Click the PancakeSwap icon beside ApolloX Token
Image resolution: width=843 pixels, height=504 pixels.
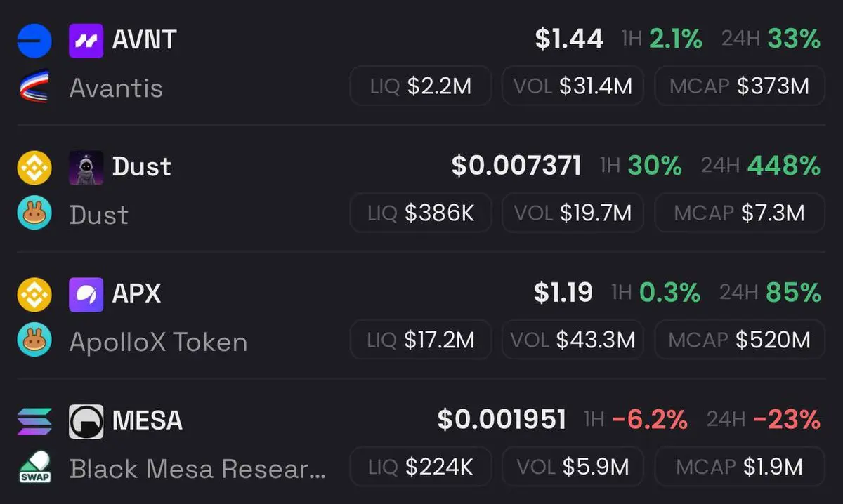click(x=34, y=340)
